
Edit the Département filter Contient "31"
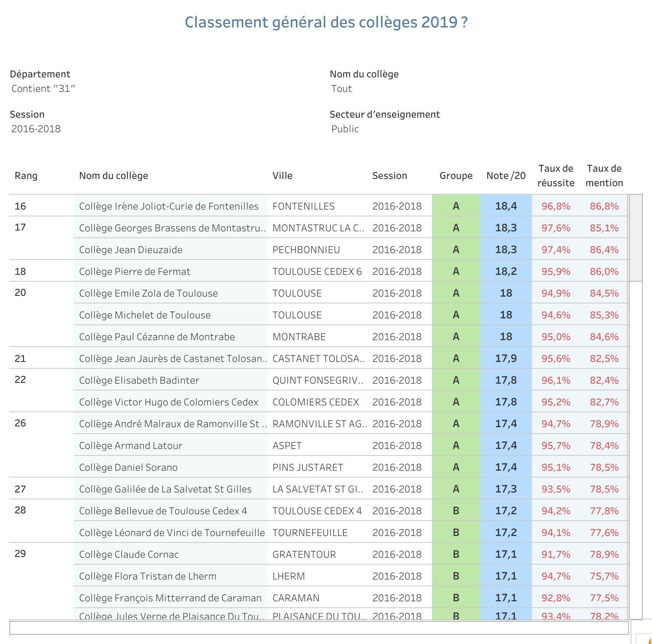pyautogui.click(x=44, y=89)
